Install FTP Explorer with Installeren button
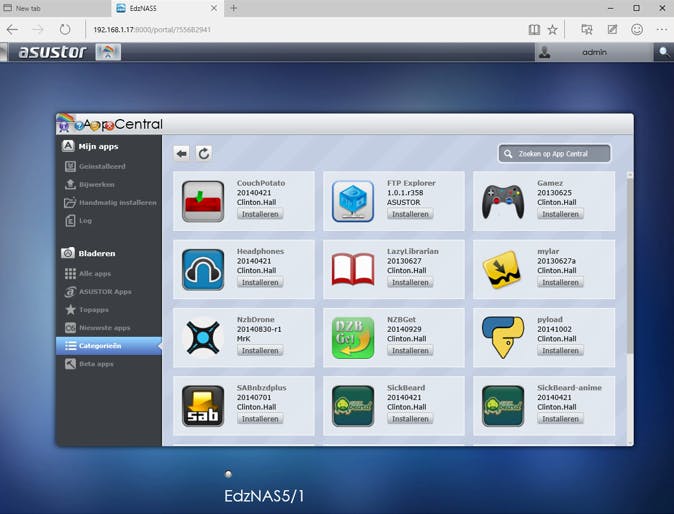The width and height of the screenshot is (674, 514). pos(410,214)
